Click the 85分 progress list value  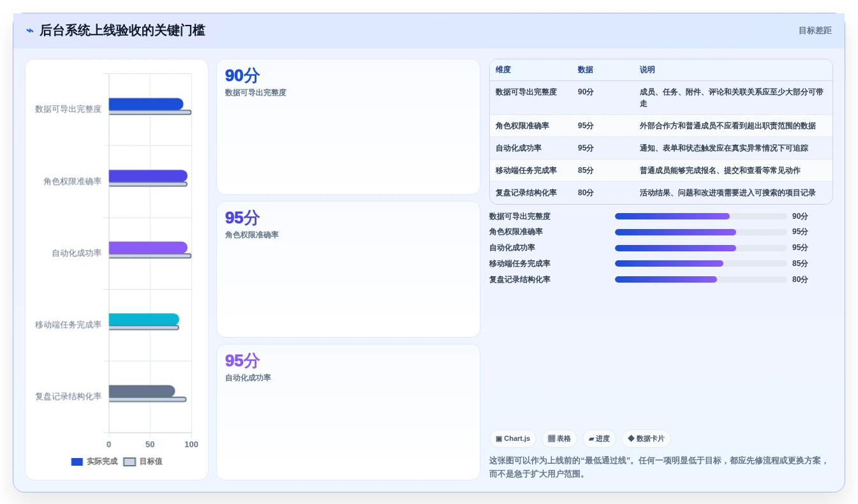800,263
